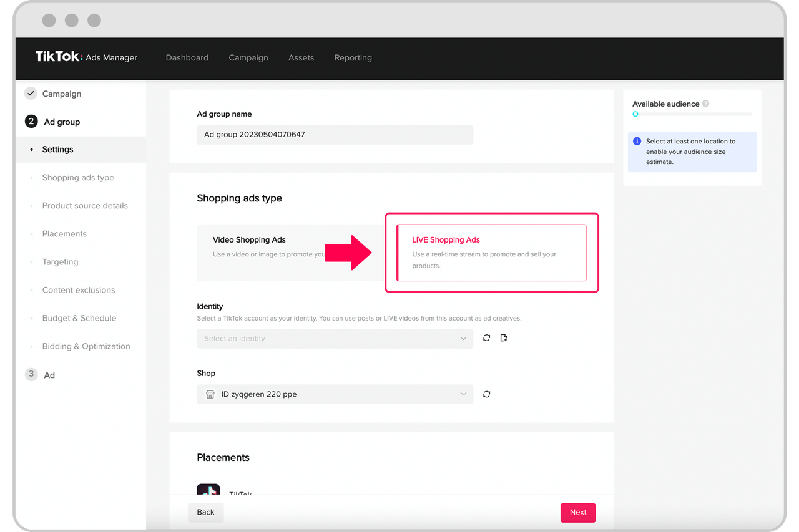Jump to Content exclusions section
799x532 pixels.
79,290
